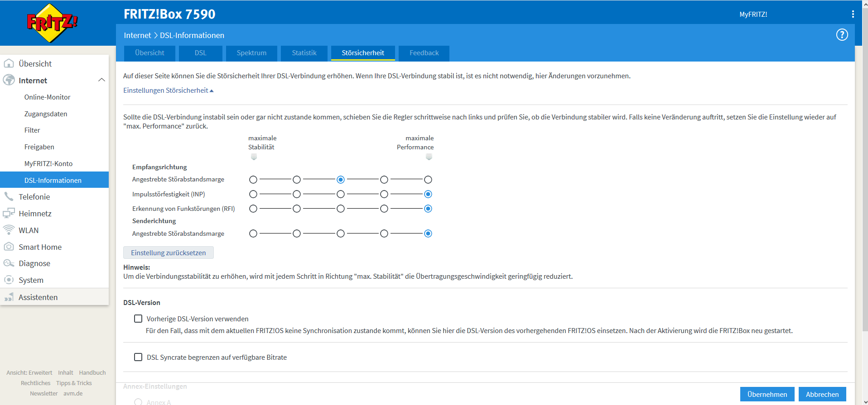Set Empfang Störabstandsmarge to second step
868x405 pixels.
tap(297, 180)
